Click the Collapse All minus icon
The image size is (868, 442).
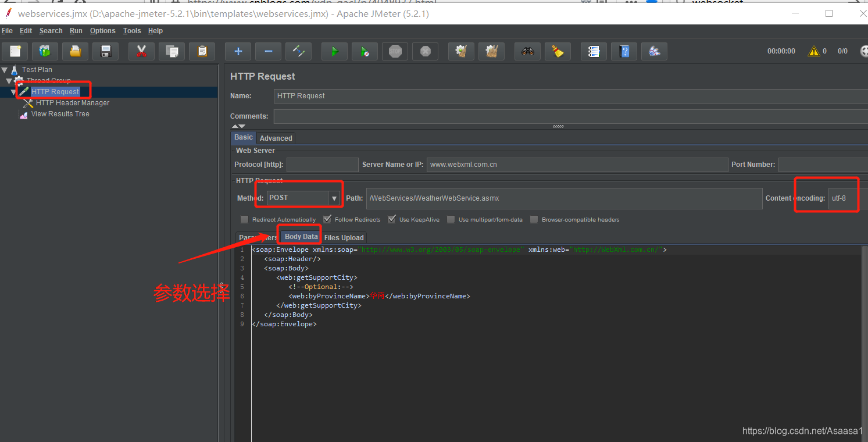[x=269, y=51]
